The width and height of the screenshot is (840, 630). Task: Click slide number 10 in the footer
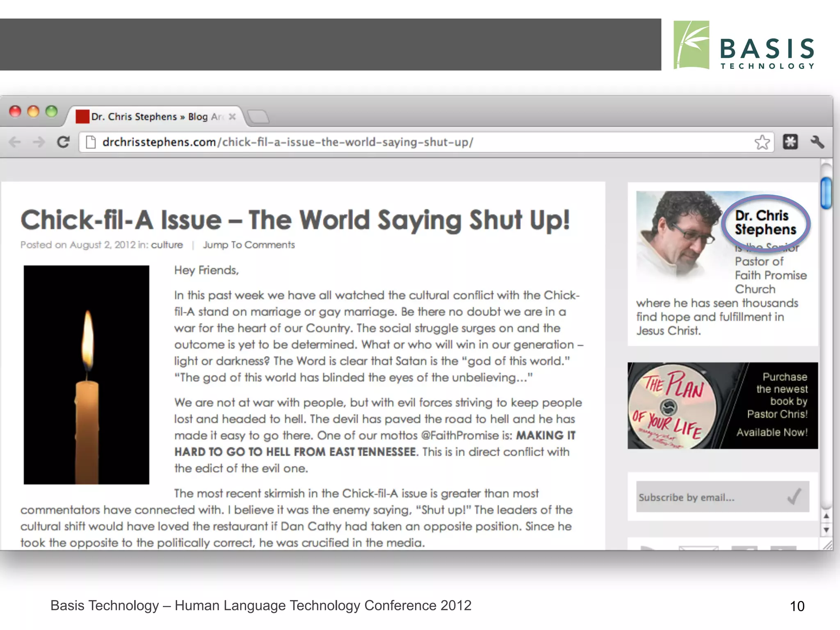tap(797, 606)
